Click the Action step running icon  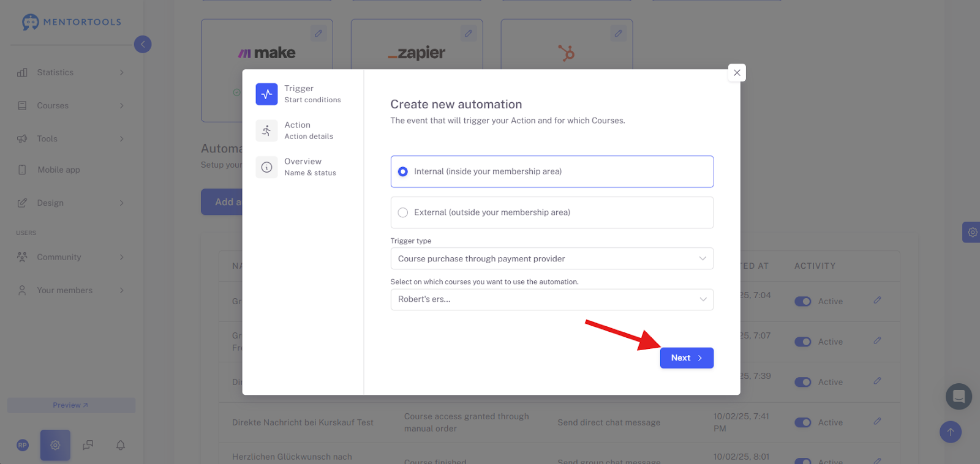click(x=266, y=130)
